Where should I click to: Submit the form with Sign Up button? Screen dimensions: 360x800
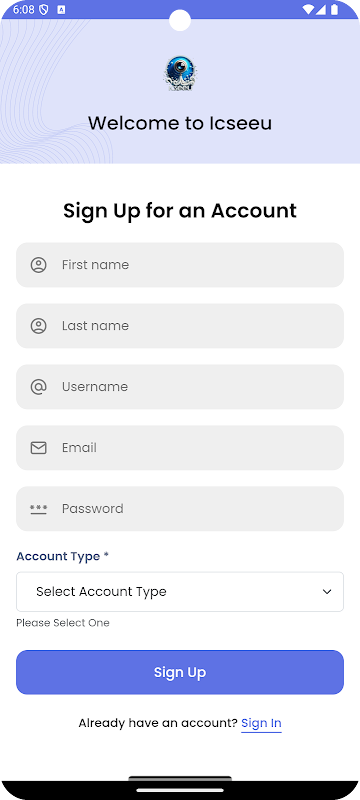(x=180, y=672)
